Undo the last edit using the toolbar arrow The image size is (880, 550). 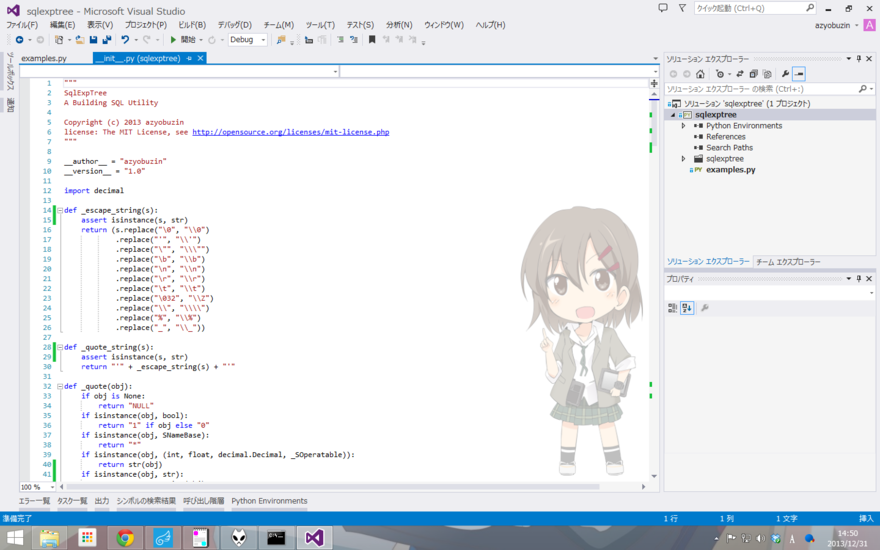coord(125,40)
